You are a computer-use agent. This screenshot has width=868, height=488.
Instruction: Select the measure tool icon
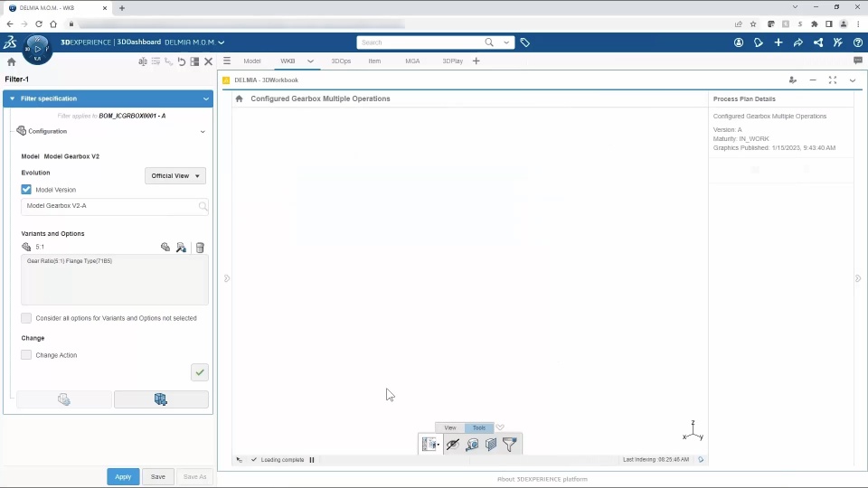pyautogui.click(x=472, y=445)
